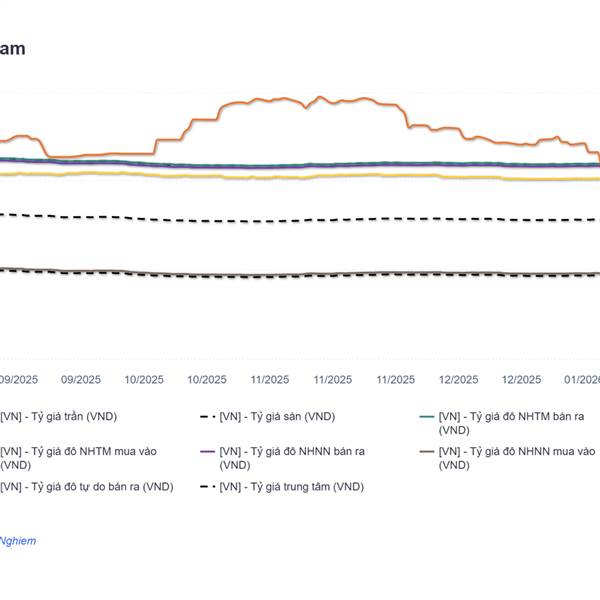Click the brown marker for NHNN mua vào
The image size is (600, 600).
tap(427, 451)
